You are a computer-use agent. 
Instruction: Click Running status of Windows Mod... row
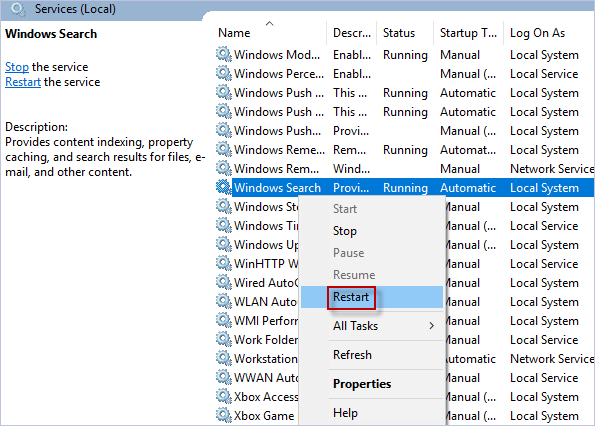pyautogui.click(x=405, y=55)
